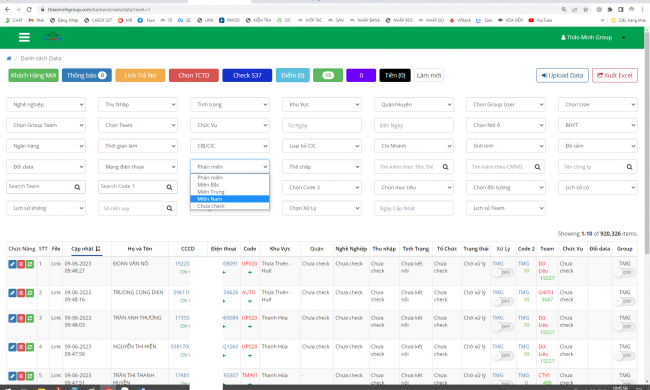Screen dimensions: 650x390
Task: Toggle Group switch for TRUONG CONG DIEN
Action: pos(624,301)
